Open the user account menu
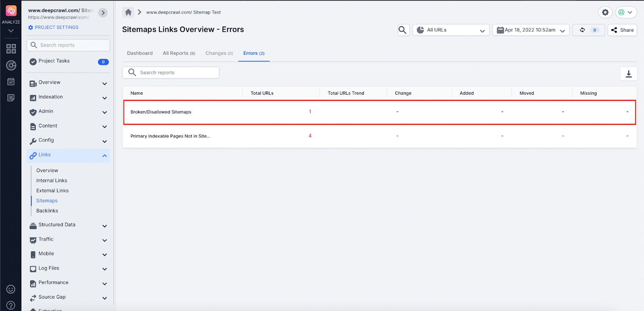 click(625, 12)
